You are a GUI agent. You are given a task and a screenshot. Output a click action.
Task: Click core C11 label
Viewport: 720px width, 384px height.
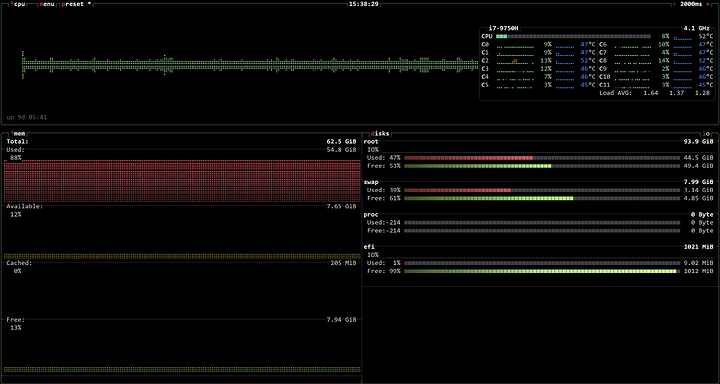(605, 85)
